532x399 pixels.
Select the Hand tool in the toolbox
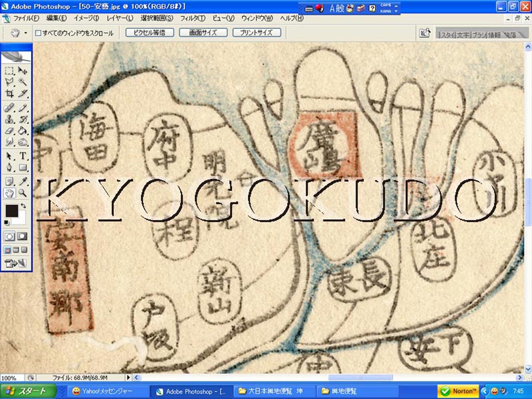(9, 193)
